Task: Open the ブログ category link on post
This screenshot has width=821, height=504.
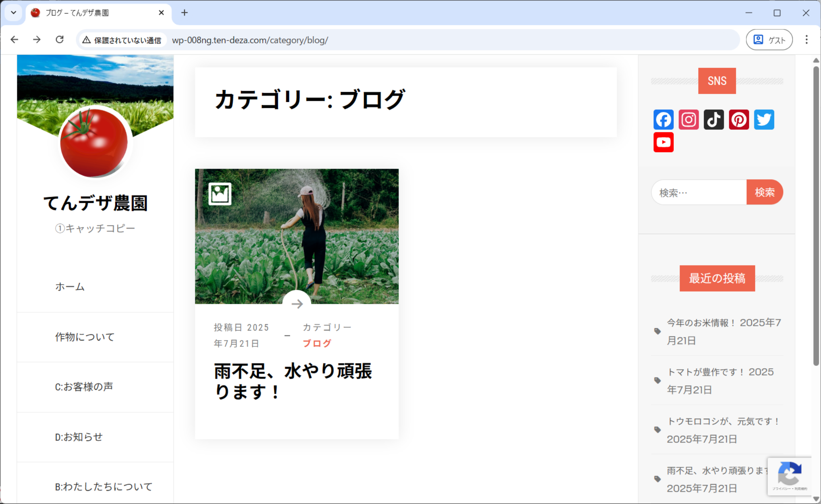Action: tap(317, 343)
